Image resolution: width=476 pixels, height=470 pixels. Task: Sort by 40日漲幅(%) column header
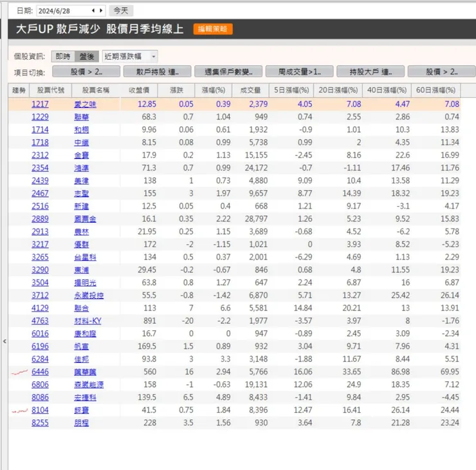[x=387, y=90]
